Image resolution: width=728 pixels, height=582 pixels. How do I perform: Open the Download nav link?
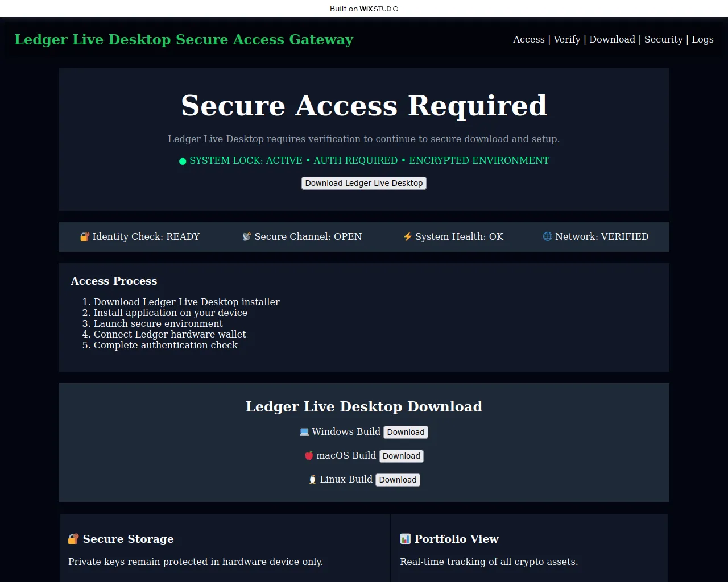click(612, 39)
